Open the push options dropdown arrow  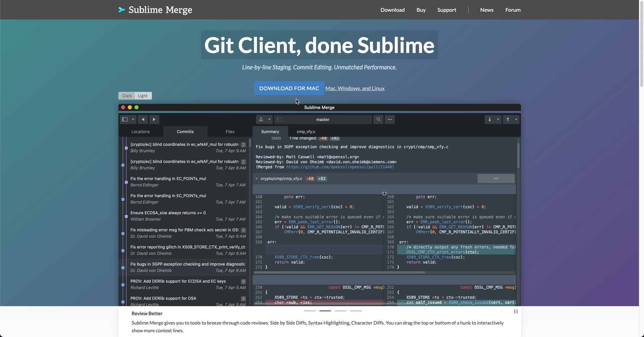516,119
